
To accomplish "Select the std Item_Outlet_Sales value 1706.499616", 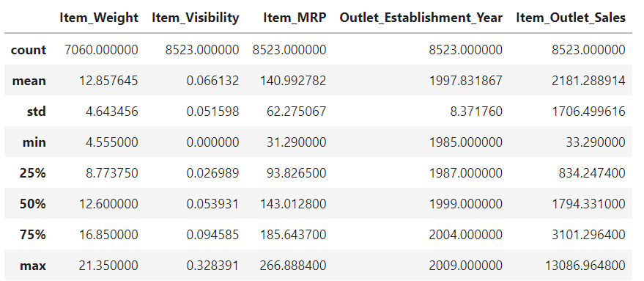I will 589,112.
